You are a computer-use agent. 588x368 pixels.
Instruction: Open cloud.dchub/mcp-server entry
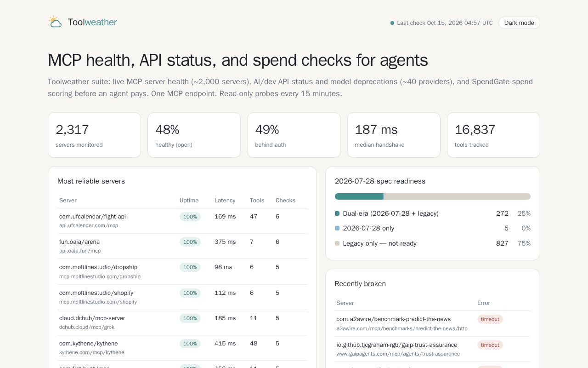click(x=182, y=322)
